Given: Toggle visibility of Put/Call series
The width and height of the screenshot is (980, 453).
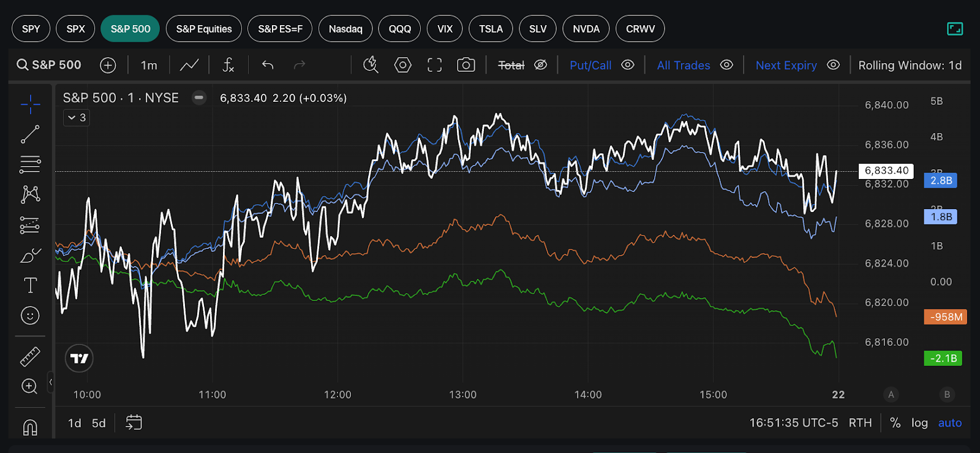Looking at the screenshot, I should 628,65.
